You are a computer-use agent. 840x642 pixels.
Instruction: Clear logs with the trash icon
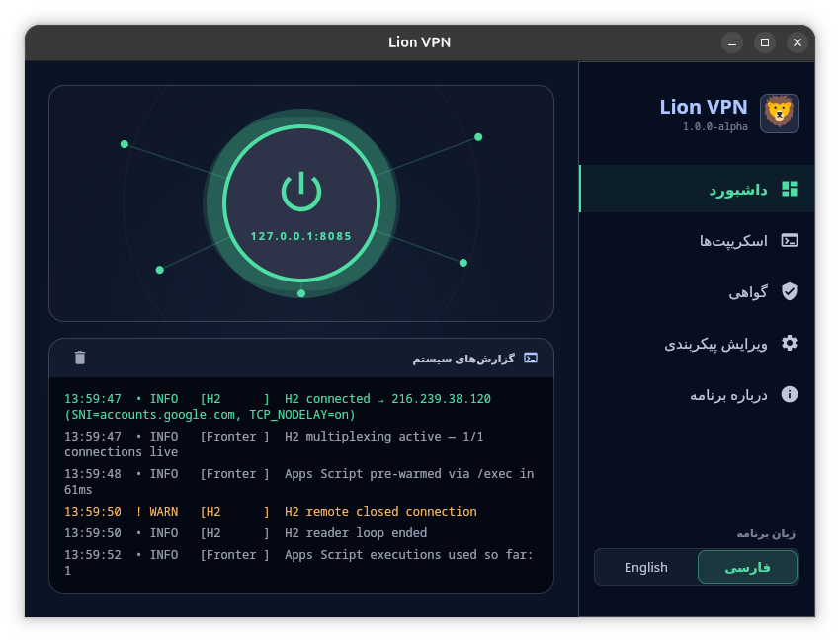[80, 358]
